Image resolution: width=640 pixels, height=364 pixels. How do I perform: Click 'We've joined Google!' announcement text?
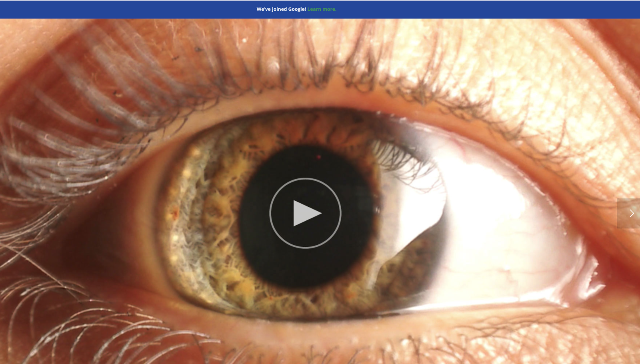pos(281,9)
